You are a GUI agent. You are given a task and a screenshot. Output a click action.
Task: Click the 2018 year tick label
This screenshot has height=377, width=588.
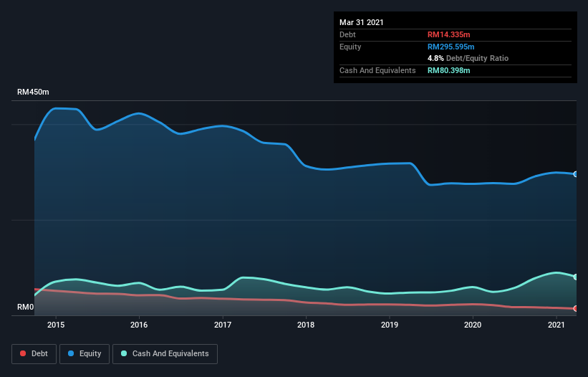click(306, 325)
